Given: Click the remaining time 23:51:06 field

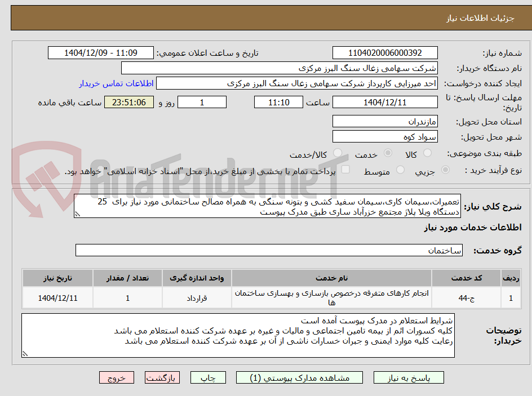Looking at the screenshot, I should (129, 102).
